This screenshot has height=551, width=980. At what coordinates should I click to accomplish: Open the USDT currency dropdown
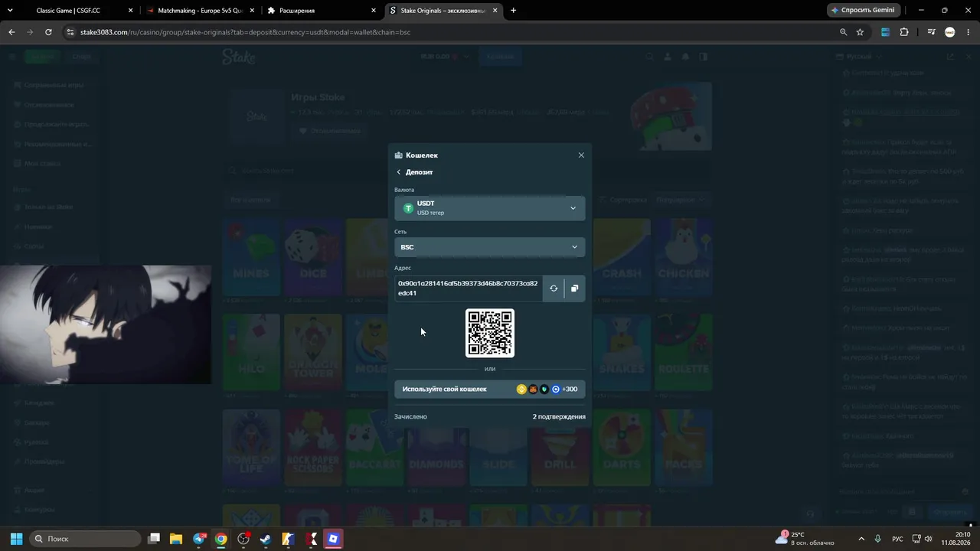[x=490, y=208]
